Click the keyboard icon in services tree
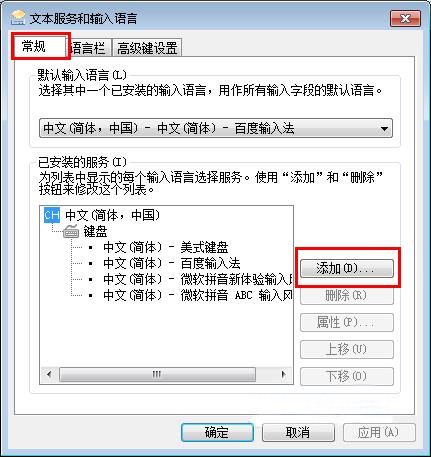Screen dimensions: 431x457 (71, 231)
